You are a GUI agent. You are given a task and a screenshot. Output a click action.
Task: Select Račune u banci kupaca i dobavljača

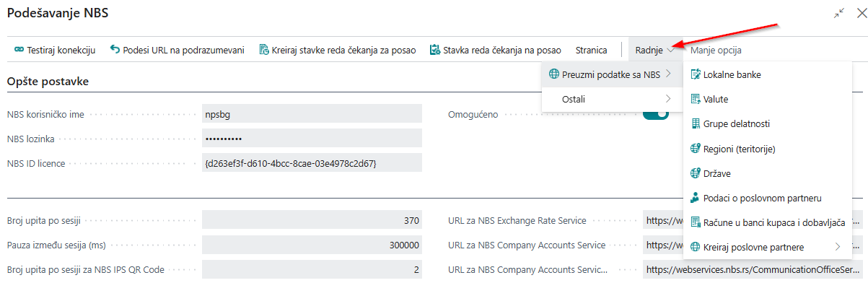[767, 222]
